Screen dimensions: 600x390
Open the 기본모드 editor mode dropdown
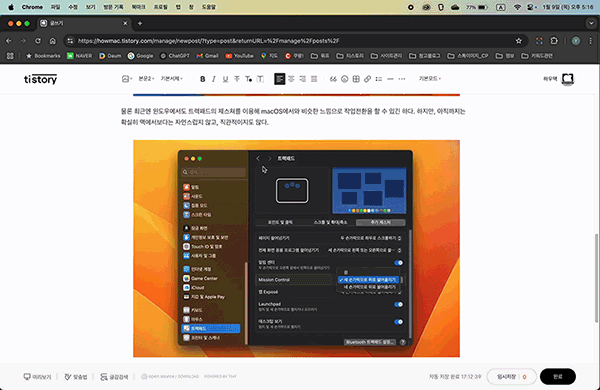430,79
